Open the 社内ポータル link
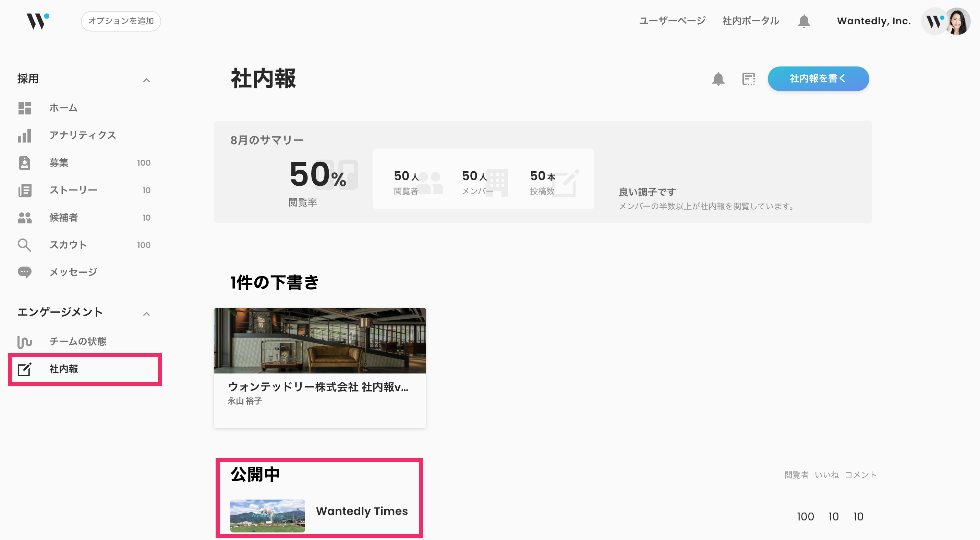The height and width of the screenshot is (540, 980). click(x=750, y=21)
